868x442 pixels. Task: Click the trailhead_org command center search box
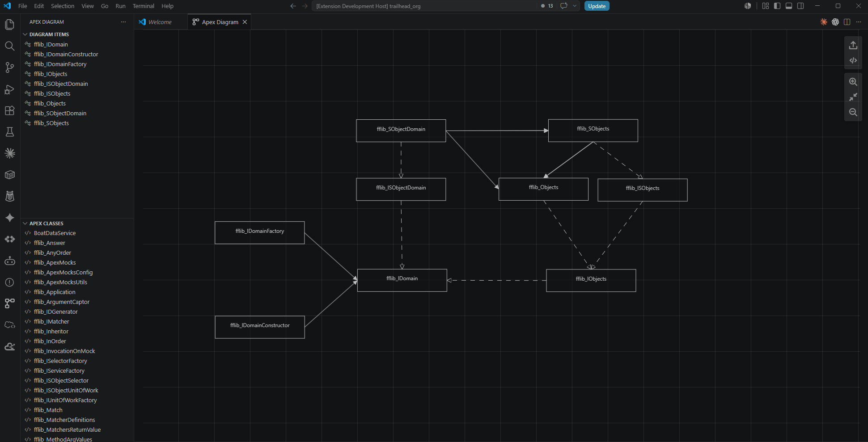coord(424,6)
